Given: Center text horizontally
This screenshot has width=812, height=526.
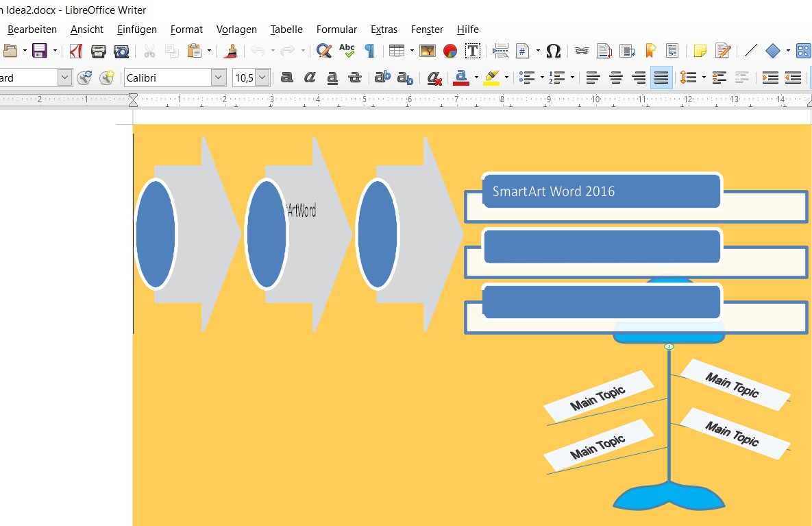Looking at the screenshot, I should point(616,77).
